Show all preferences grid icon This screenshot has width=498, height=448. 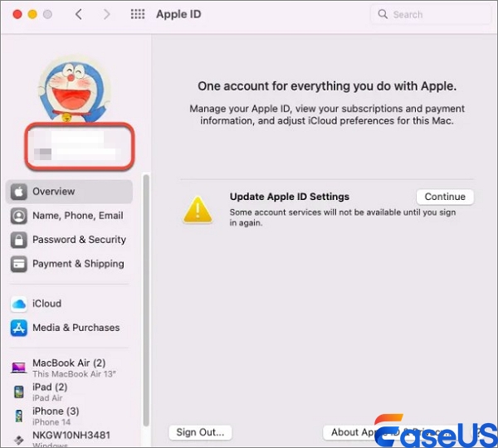pyautogui.click(x=138, y=14)
